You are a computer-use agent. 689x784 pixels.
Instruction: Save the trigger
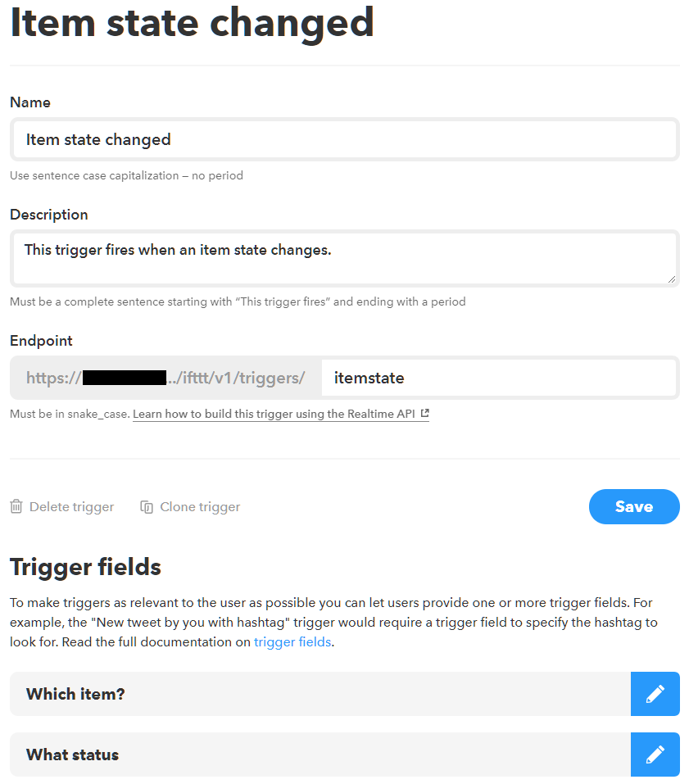tap(633, 506)
